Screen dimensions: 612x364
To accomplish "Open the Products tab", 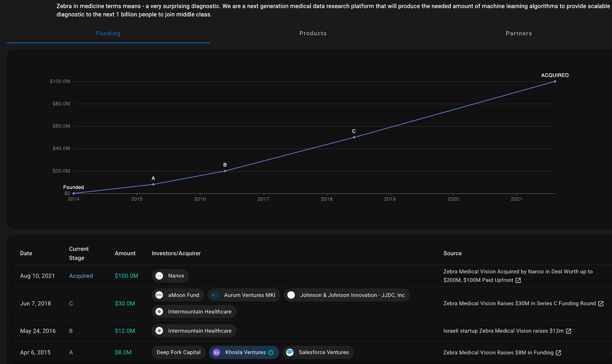I will 313,33.
